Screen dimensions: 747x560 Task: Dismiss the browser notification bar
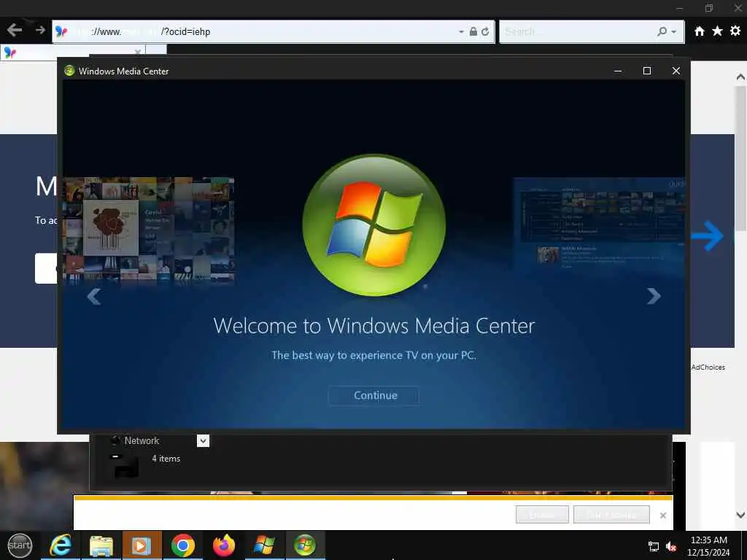coord(662,516)
